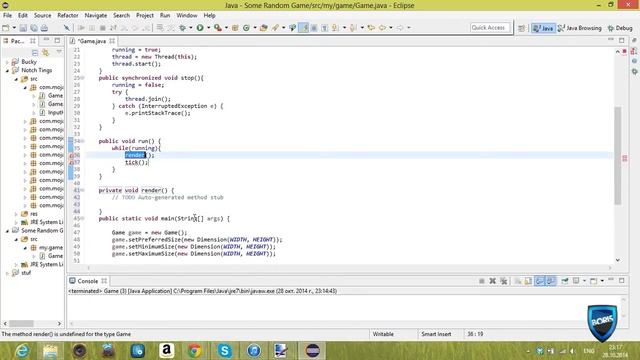
Task: Switch to Java Browsing perspective
Action: [x=580, y=28]
